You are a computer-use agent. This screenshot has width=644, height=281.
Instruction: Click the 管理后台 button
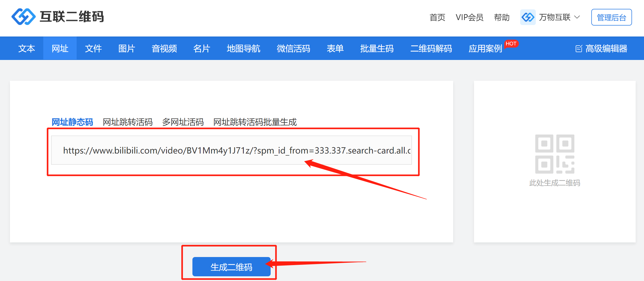tap(611, 17)
